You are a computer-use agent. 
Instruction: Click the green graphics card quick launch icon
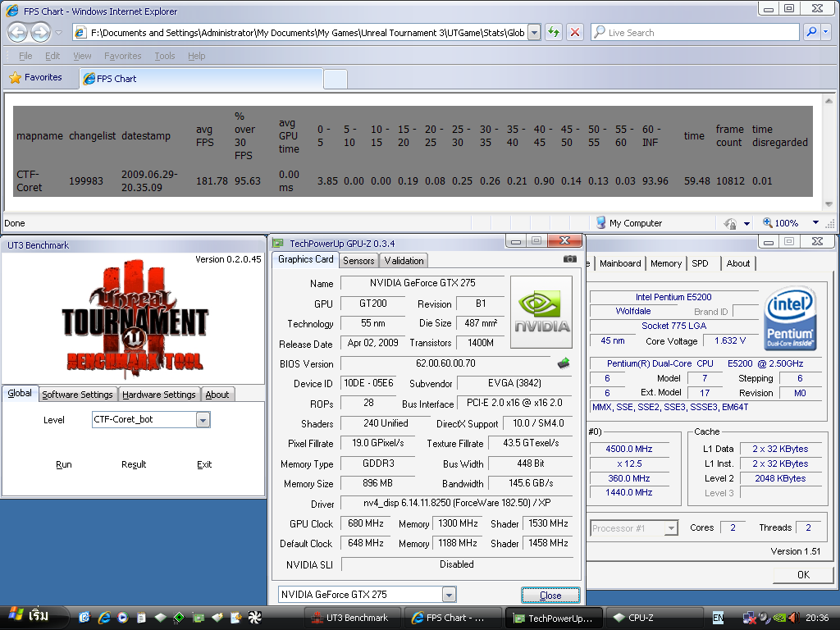199,619
